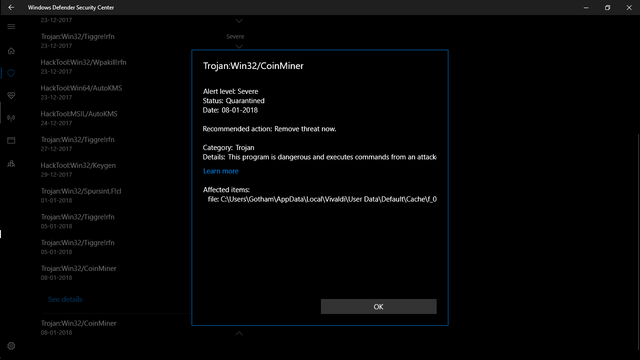Open App & browser control icon
The height and width of the screenshot is (360, 640).
point(11,140)
